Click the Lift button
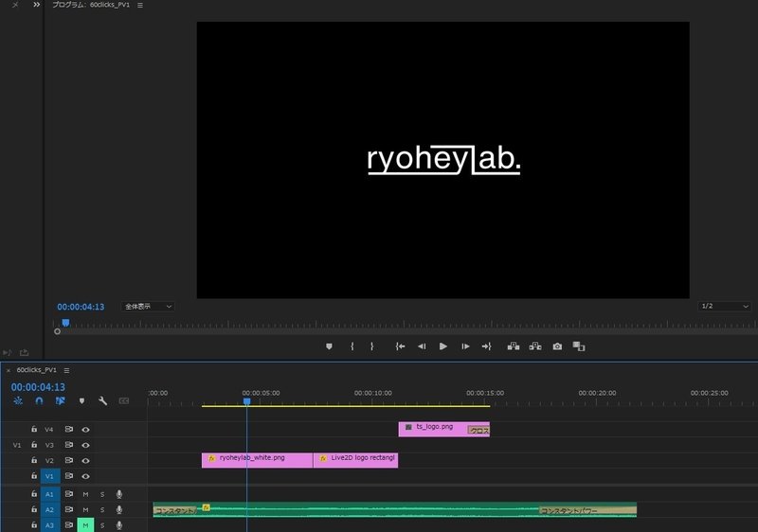The width and height of the screenshot is (758, 532). (x=514, y=346)
